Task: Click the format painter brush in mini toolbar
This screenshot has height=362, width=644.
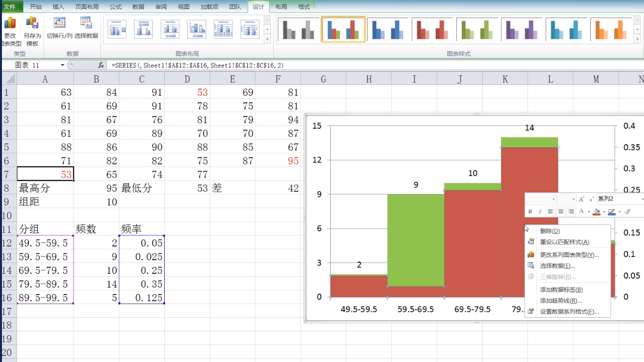Action: coord(627,212)
